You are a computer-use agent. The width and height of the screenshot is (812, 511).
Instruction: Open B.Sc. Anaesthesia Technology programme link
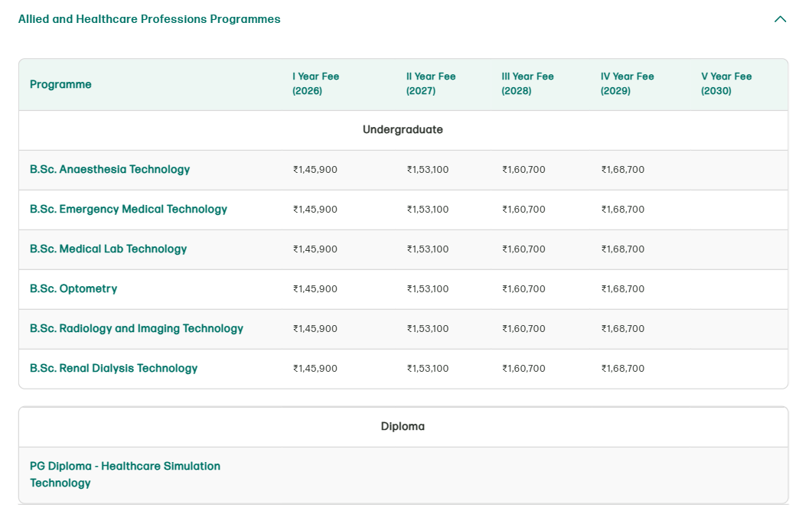click(x=109, y=169)
